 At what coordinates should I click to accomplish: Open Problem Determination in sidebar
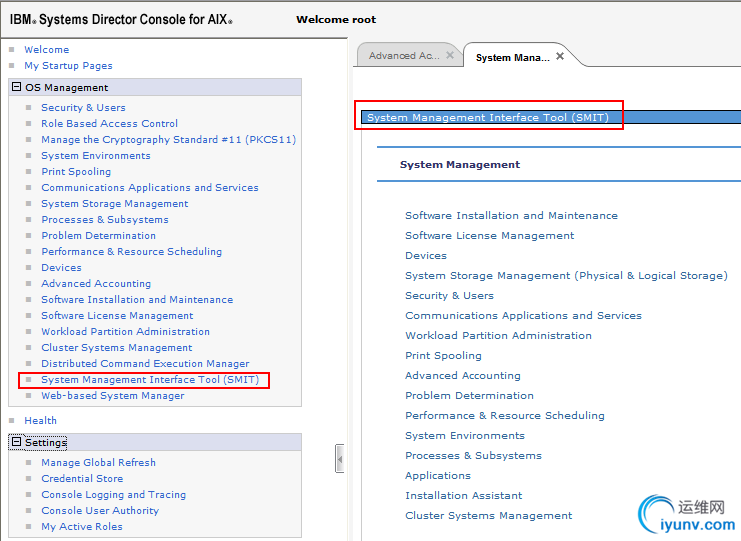pos(99,236)
